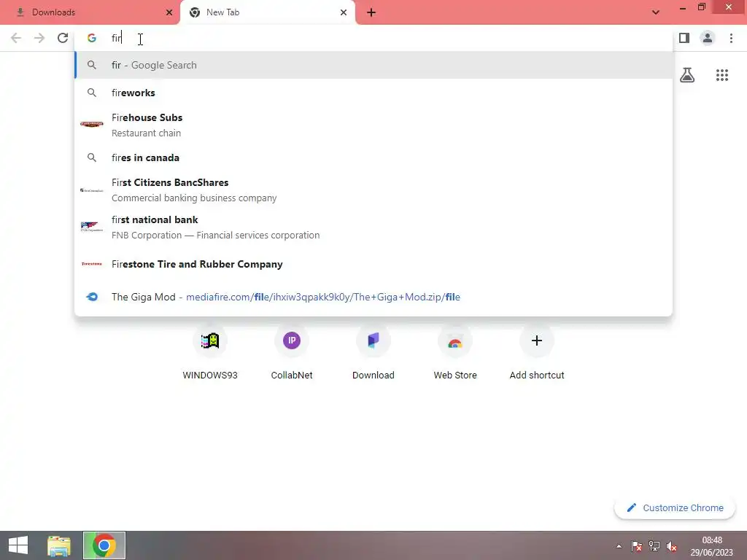Pick 'fires in canada' suggestion
747x560 pixels.
click(373, 157)
